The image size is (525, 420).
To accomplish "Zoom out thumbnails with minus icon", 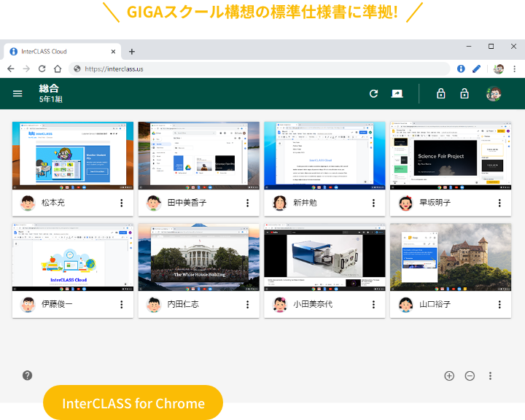I will point(470,376).
